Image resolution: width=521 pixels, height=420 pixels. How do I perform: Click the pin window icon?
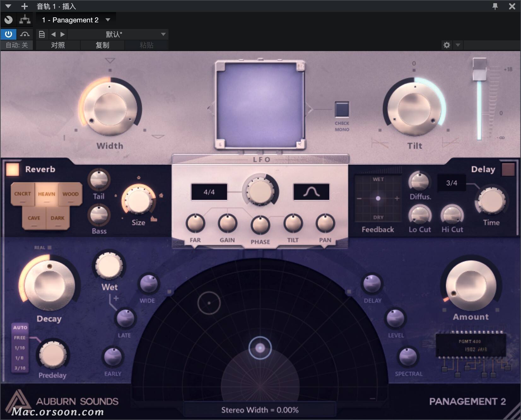495,6
